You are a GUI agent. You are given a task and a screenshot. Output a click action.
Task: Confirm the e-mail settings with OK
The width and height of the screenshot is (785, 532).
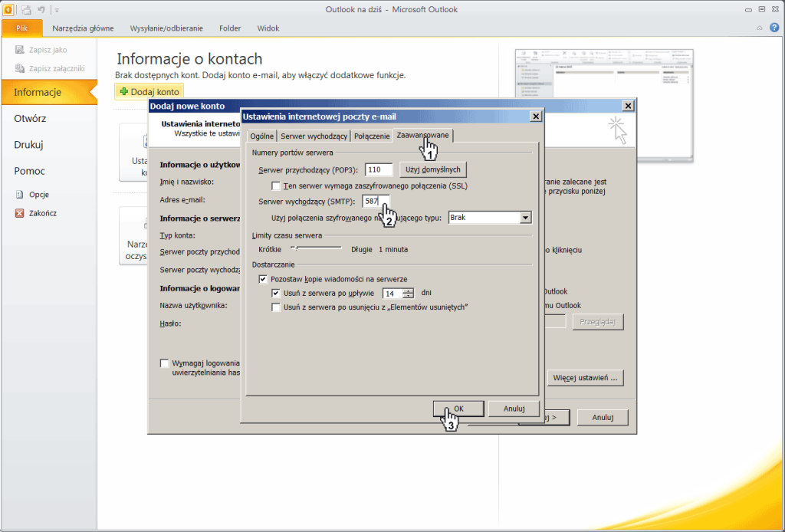click(x=458, y=409)
